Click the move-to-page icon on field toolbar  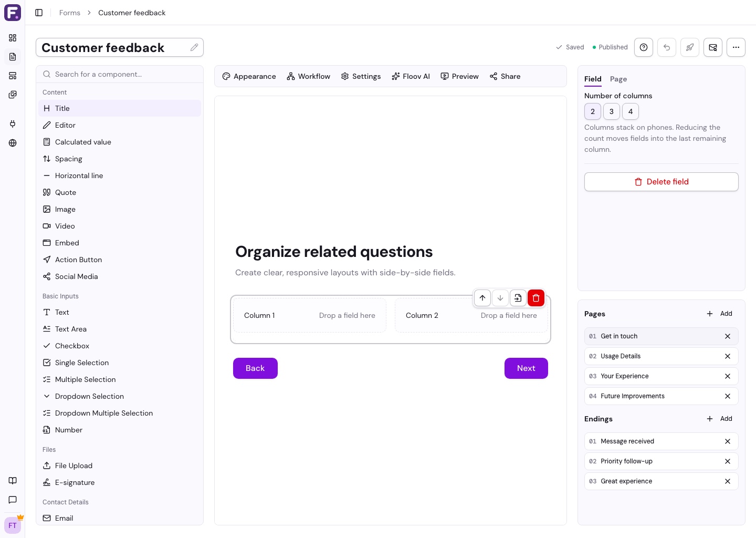[518, 298]
